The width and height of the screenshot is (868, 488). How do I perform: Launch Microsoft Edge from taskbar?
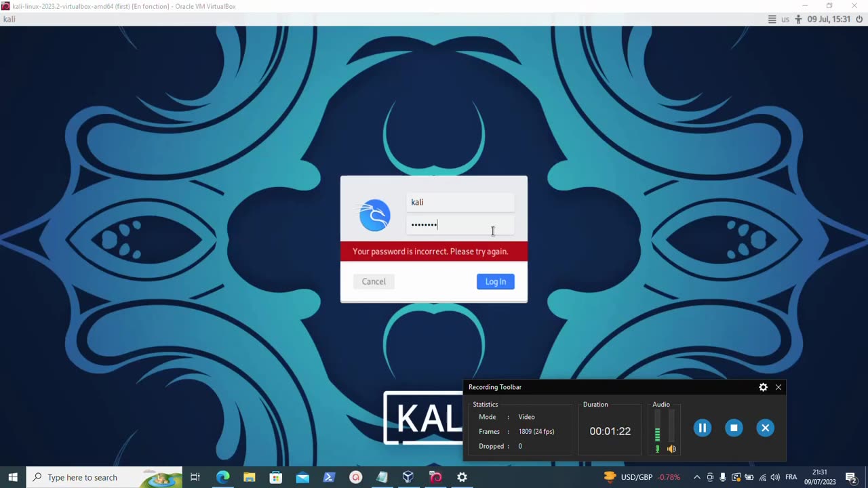[x=222, y=477]
